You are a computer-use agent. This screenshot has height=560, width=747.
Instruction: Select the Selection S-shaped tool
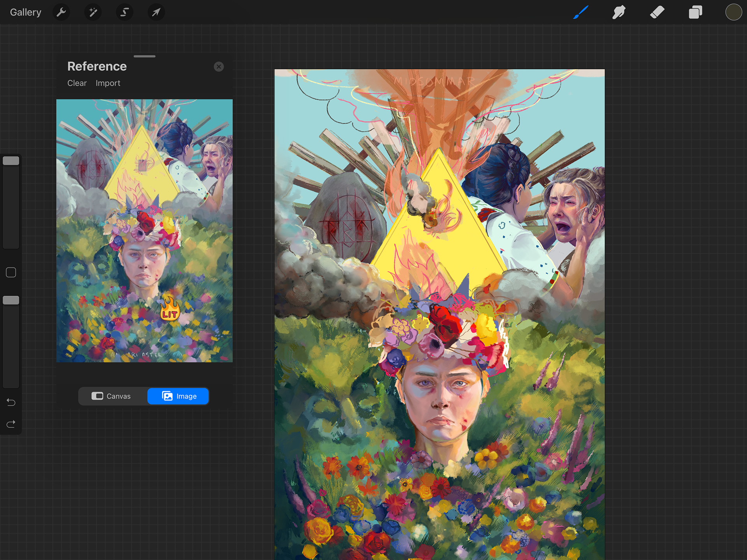point(124,12)
